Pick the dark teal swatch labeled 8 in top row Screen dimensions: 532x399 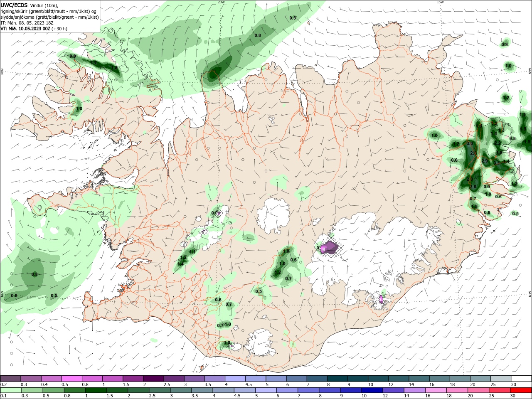[337, 378]
